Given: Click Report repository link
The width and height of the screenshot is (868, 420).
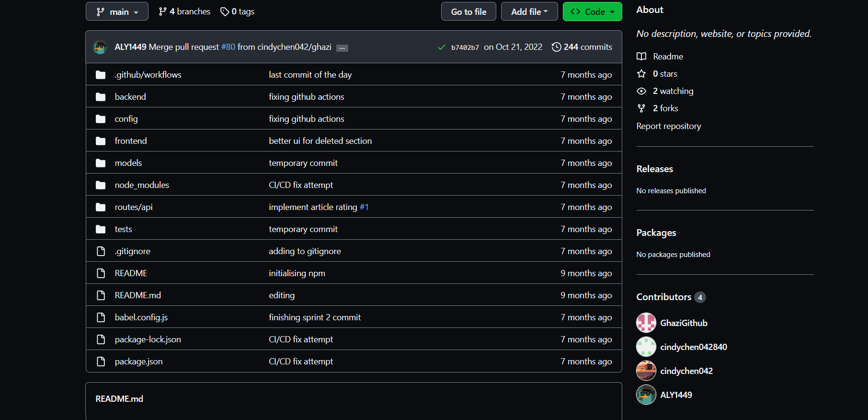Looking at the screenshot, I should pos(668,126).
